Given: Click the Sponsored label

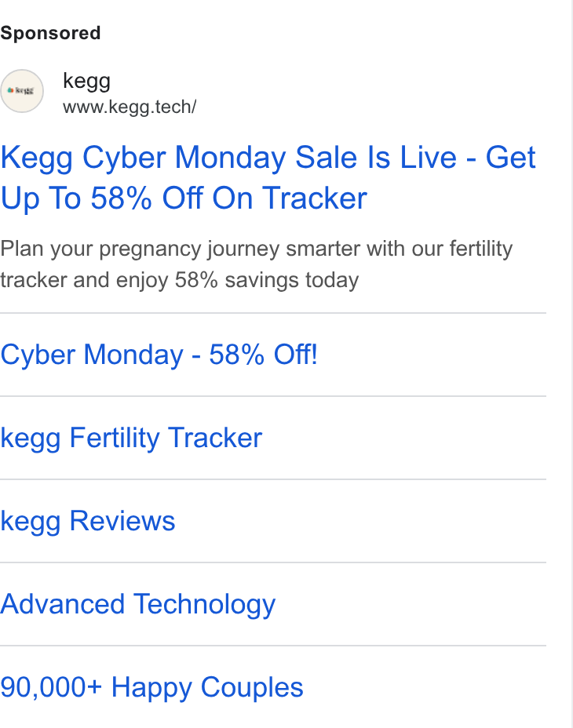Looking at the screenshot, I should [50, 33].
